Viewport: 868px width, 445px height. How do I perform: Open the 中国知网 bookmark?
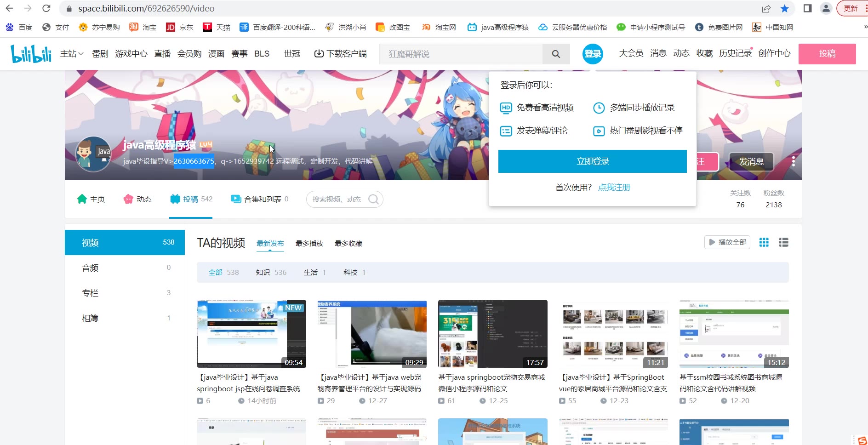[x=773, y=27]
